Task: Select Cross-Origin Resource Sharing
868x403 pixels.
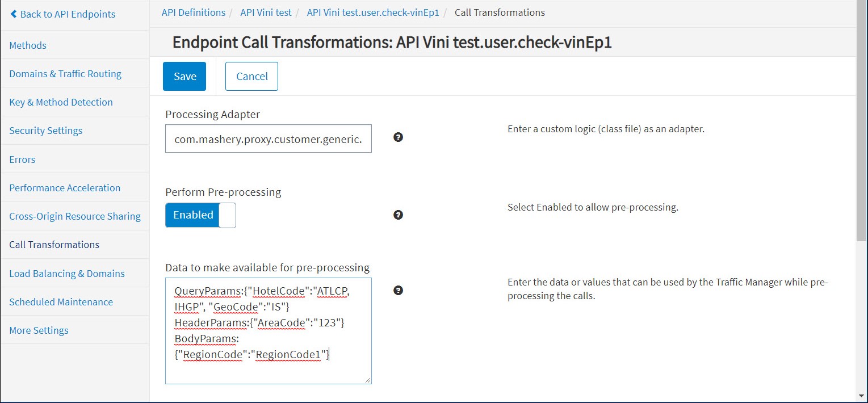Action: pos(75,216)
